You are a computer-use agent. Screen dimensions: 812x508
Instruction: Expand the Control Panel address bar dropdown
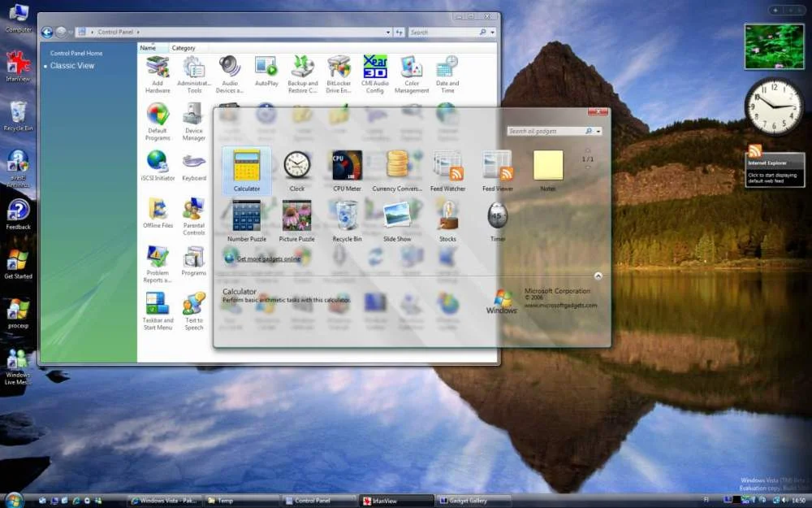pyautogui.click(x=387, y=33)
